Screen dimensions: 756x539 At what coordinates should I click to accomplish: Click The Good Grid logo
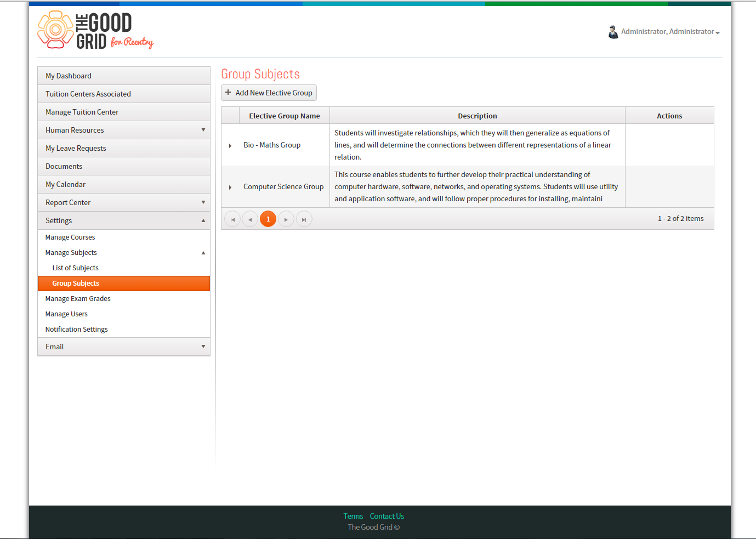pos(95,31)
